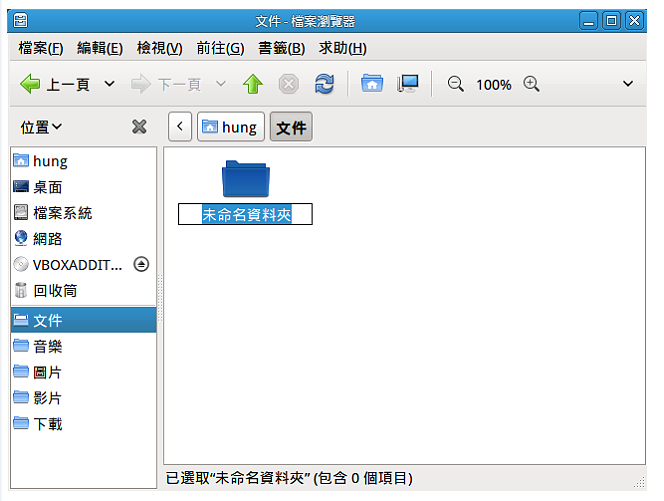Close the side pane with X icon
This screenshot has height=501, width=664.
[139, 127]
